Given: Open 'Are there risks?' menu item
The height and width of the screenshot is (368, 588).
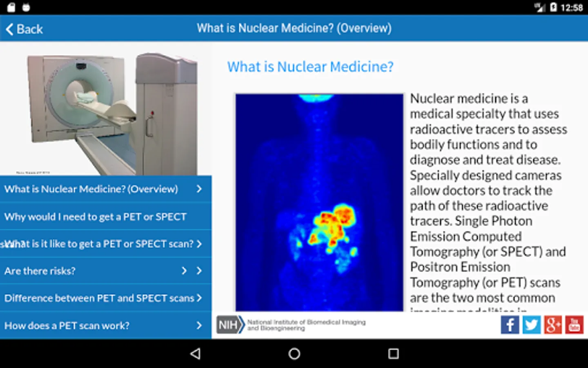Looking at the screenshot, I should [106, 271].
